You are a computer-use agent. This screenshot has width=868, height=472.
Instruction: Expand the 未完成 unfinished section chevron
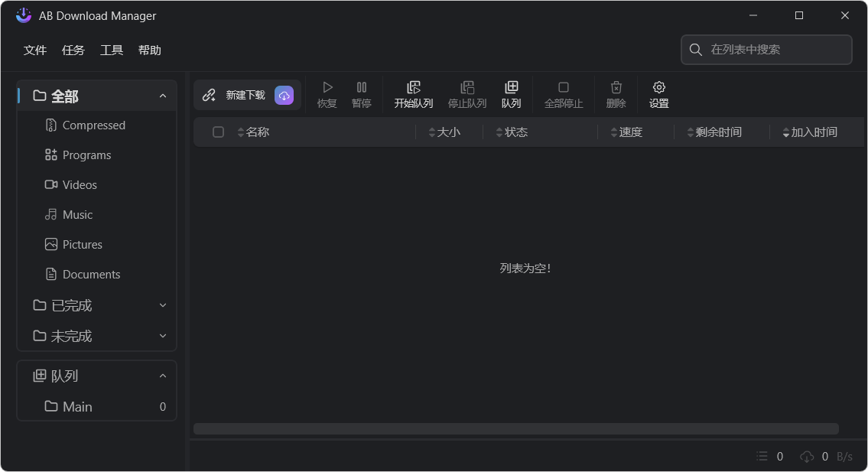(163, 336)
